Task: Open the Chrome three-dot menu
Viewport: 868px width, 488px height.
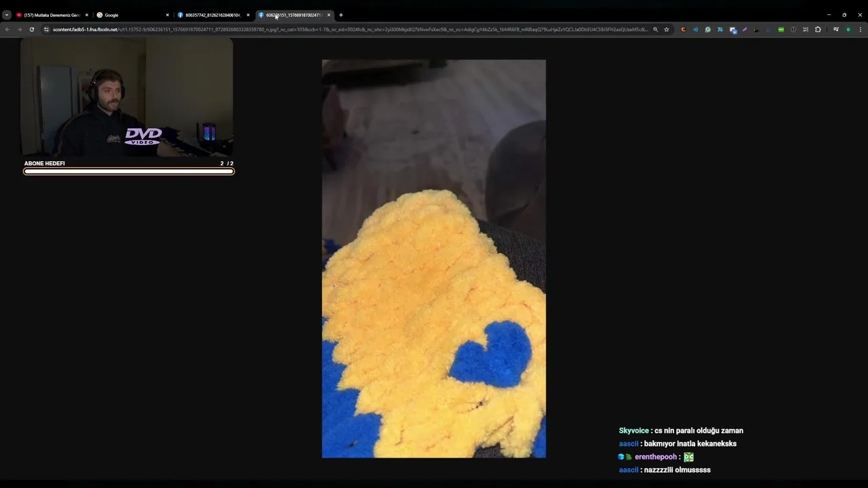Action: click(x=861, y=29)
